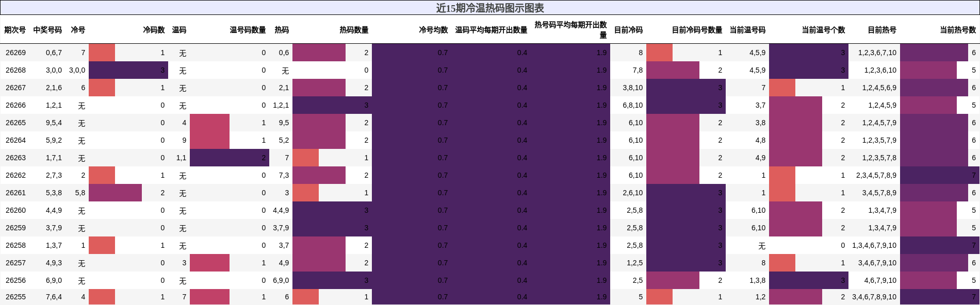The height and width of the screenshot is (305, 980).
Task: Select current hot numbers 3,4,6,7,8,9,10
Action: (x=874, y=297)
